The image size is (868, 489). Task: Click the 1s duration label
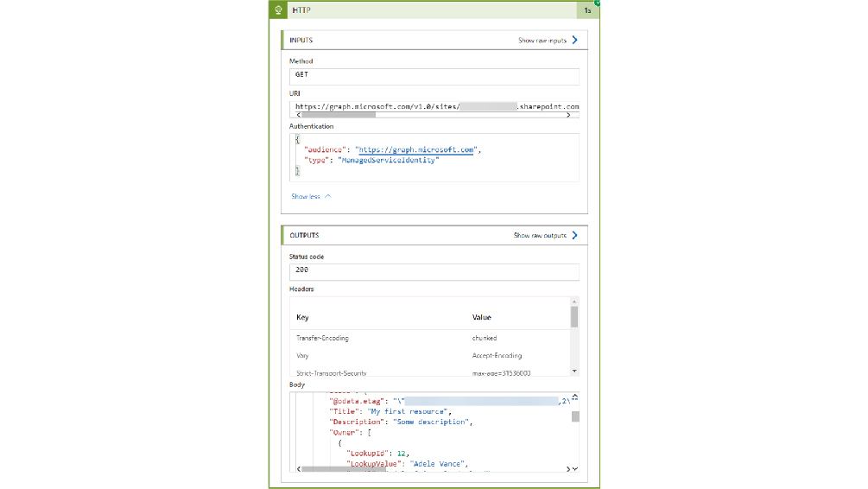587,11
